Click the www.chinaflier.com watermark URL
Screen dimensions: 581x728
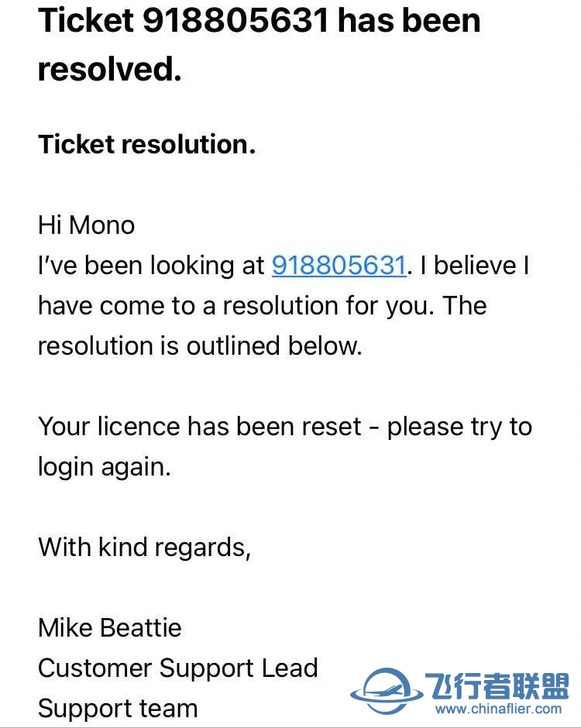click(498, 709)
